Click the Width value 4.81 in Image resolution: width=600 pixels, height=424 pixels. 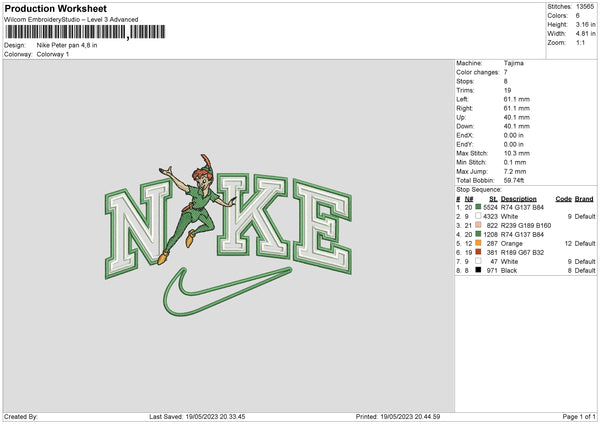click(585, 34)
